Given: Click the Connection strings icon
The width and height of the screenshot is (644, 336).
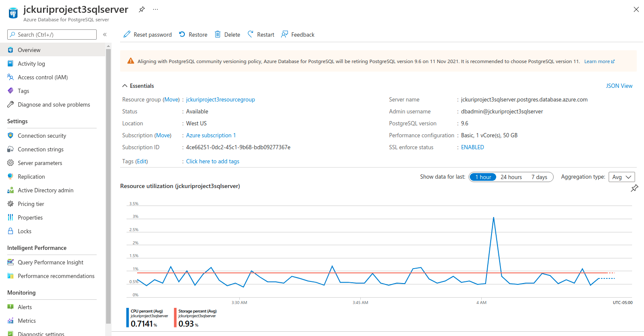Looking at the screenshot, I should (11, 149).
